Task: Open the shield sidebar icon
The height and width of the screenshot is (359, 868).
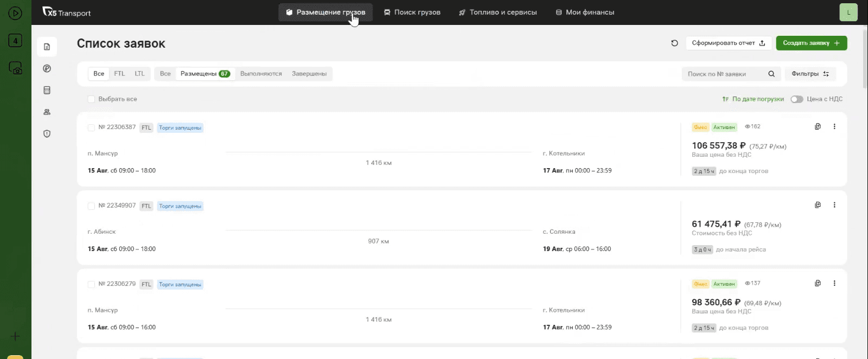Action: click(x=47, y=133)
